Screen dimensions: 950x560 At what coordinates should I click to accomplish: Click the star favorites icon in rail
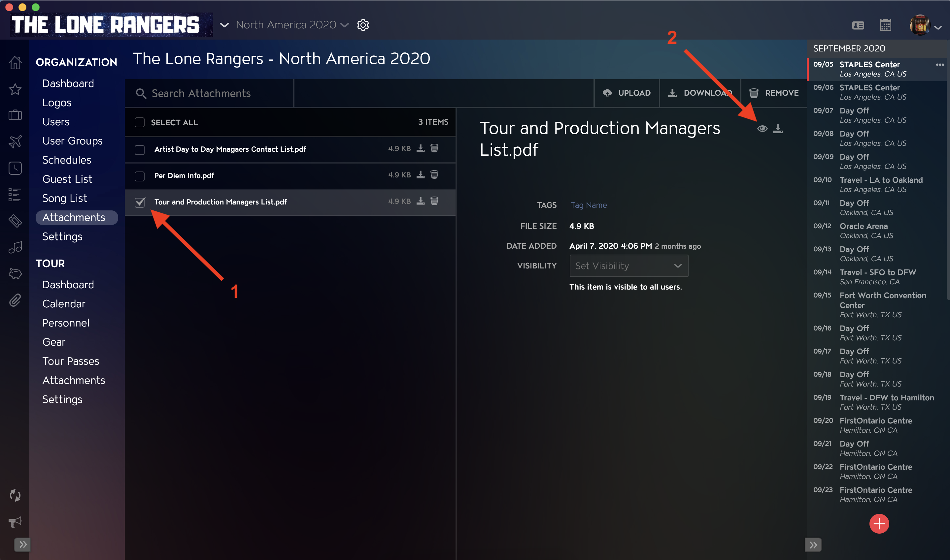[x=15, y=89]
